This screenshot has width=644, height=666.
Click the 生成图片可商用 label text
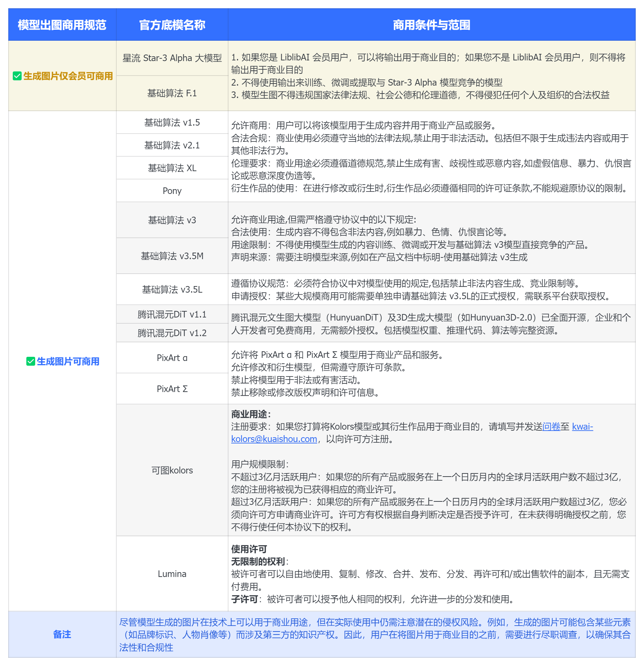[68, 361]
